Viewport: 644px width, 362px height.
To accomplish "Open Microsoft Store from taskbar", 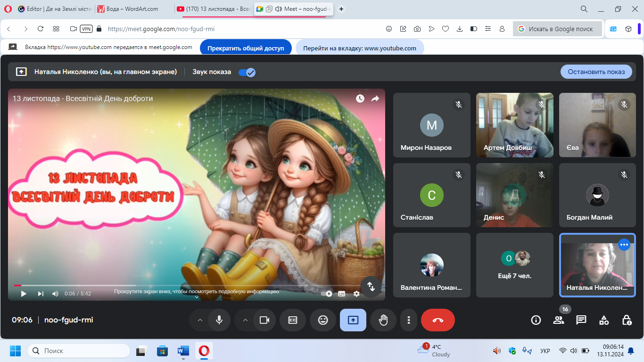I will tap(162, 351).
